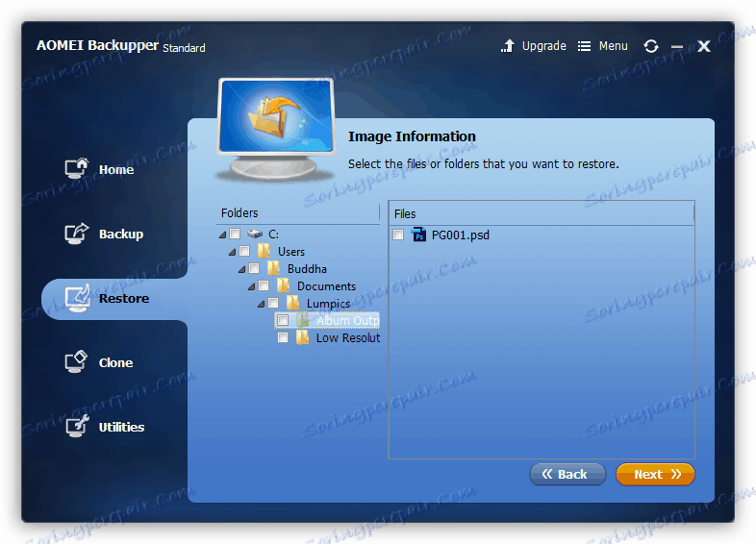756x544 pixels.
Task: Select the Buddha folder name
Action: pyautogui.click(x=307, y=269)
